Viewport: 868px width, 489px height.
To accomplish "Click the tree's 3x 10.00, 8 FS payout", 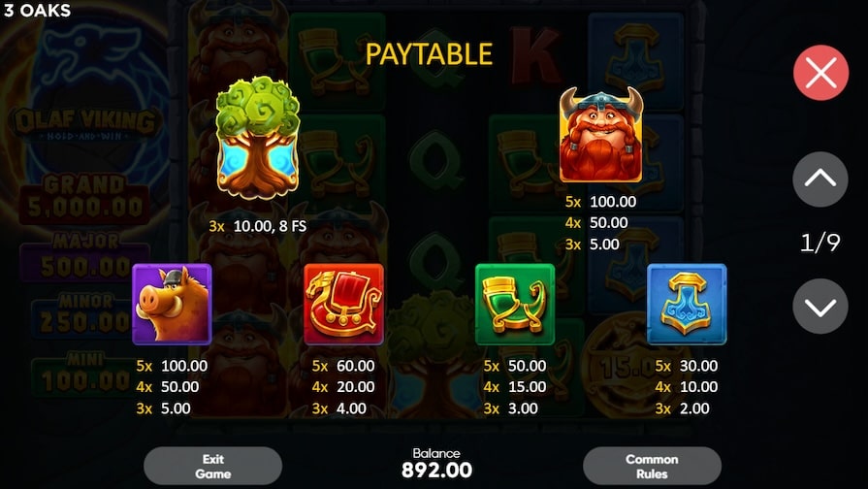I will point(257,226).
